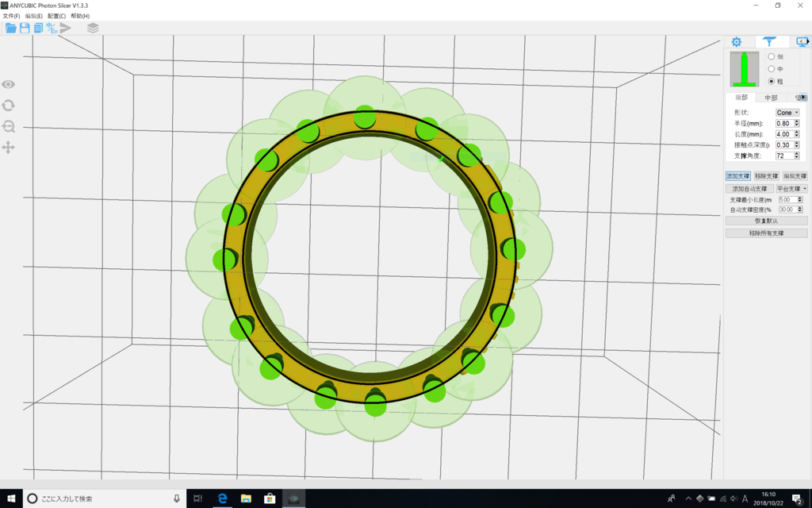Image resolution: width=812 pixels, height=508 pixels.
Task: Click the IME A input indicator
Action: pos(745,498)
